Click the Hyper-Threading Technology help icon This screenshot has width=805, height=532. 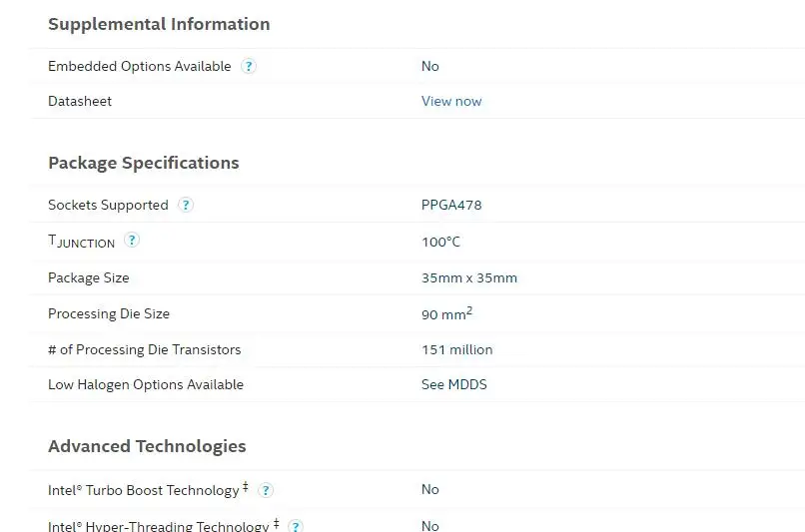pyautogui.click(x=296, y=526)
